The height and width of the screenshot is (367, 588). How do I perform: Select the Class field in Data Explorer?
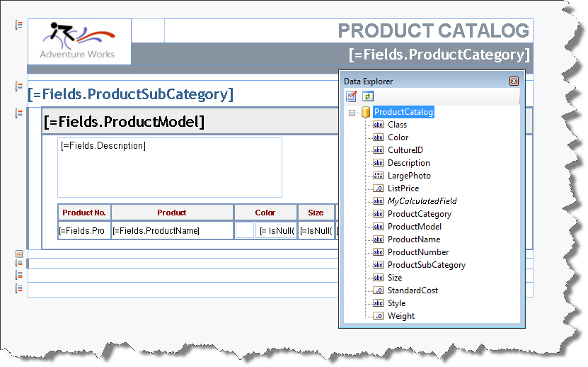point(397,125)
